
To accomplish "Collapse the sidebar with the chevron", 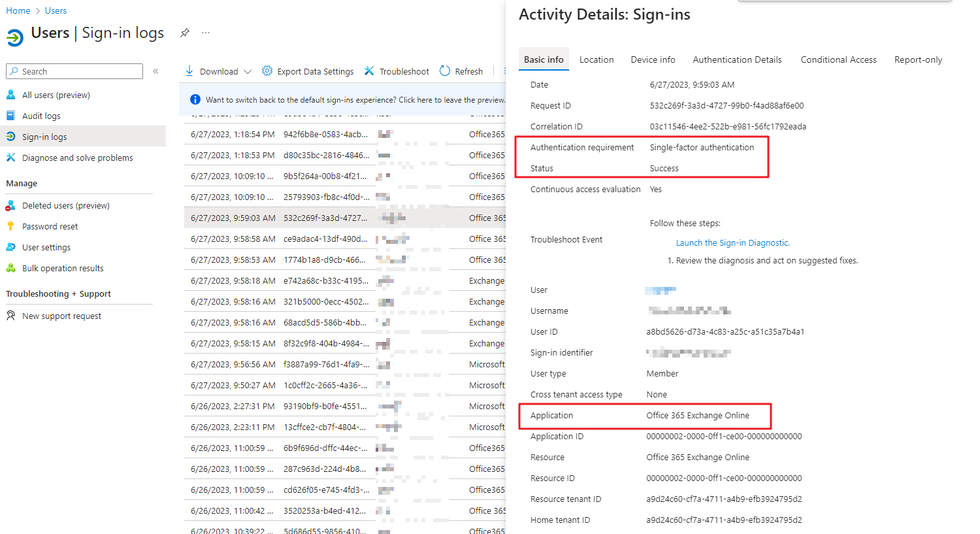I will [x=157, y=73].
